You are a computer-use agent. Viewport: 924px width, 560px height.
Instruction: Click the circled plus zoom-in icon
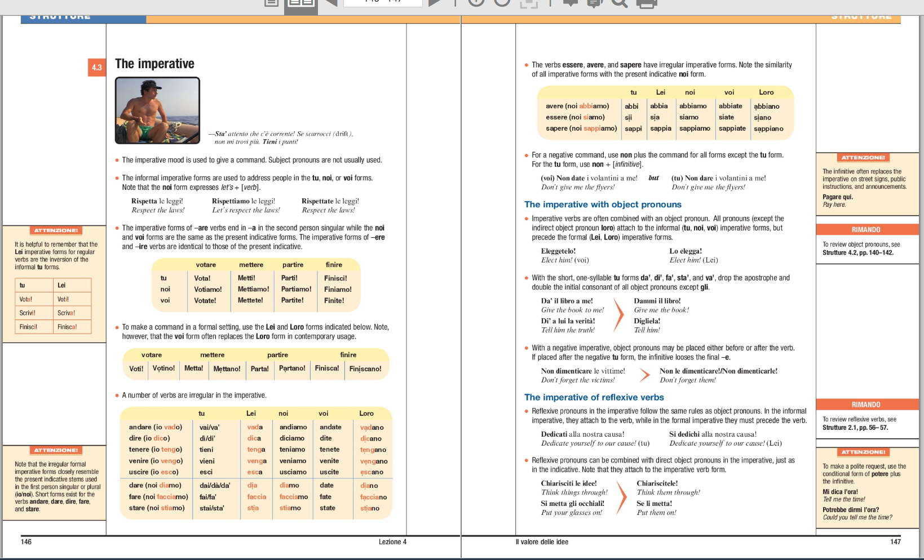(x=476, y=3)
